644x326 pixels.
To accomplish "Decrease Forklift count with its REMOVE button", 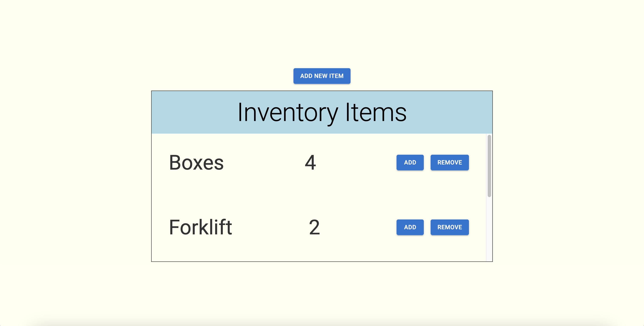I will (x=449, y=227).
